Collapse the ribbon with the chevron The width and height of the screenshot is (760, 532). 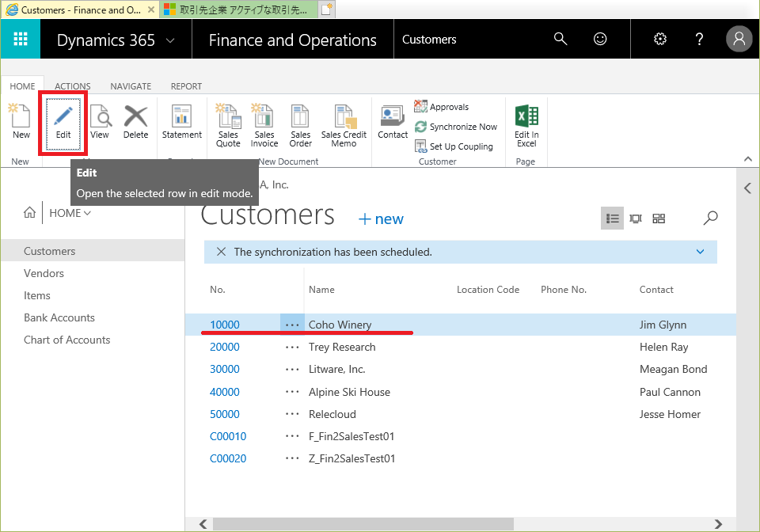click(x=748, y=159)
